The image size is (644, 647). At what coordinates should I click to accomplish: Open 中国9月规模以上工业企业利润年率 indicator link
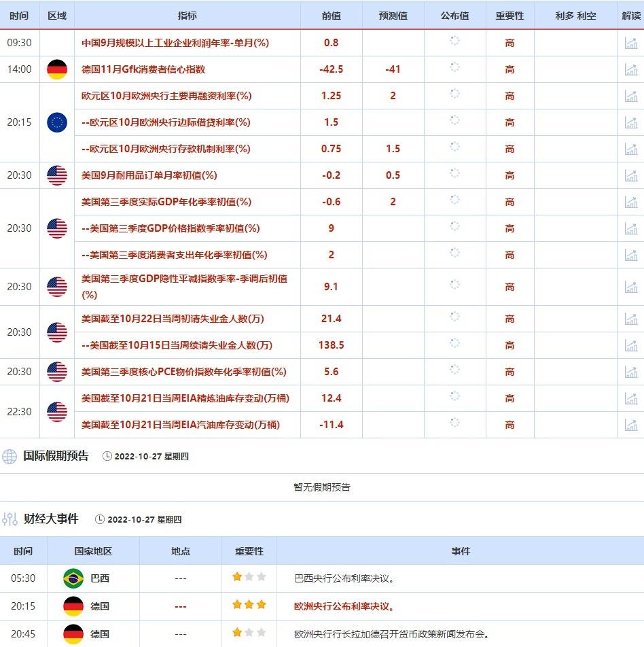coord(175,43)
